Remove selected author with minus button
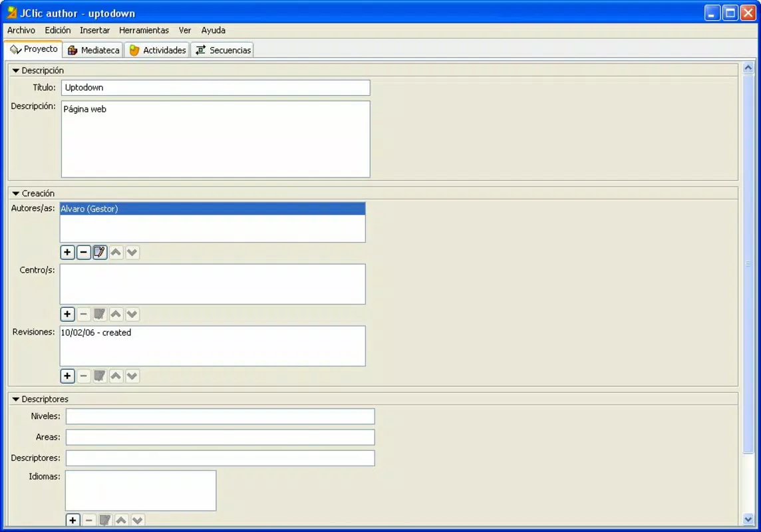This screenshot has height=532, width=761. (83, 252)
